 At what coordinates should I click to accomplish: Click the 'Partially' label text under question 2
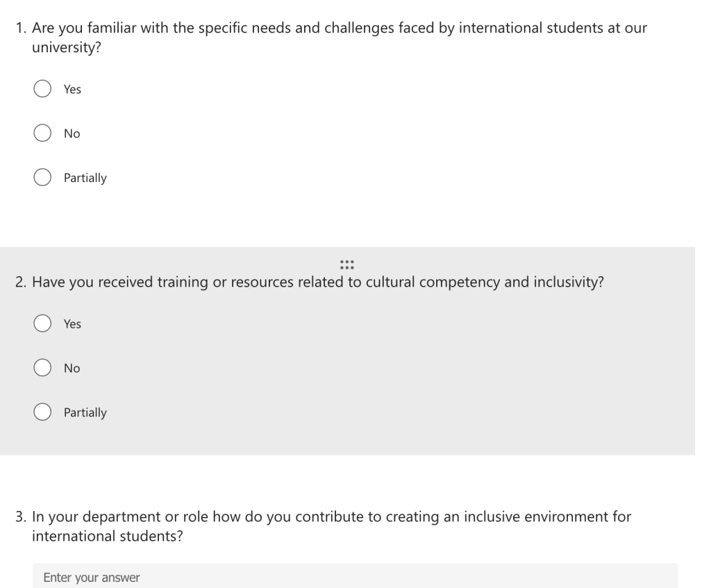[85, 412]
